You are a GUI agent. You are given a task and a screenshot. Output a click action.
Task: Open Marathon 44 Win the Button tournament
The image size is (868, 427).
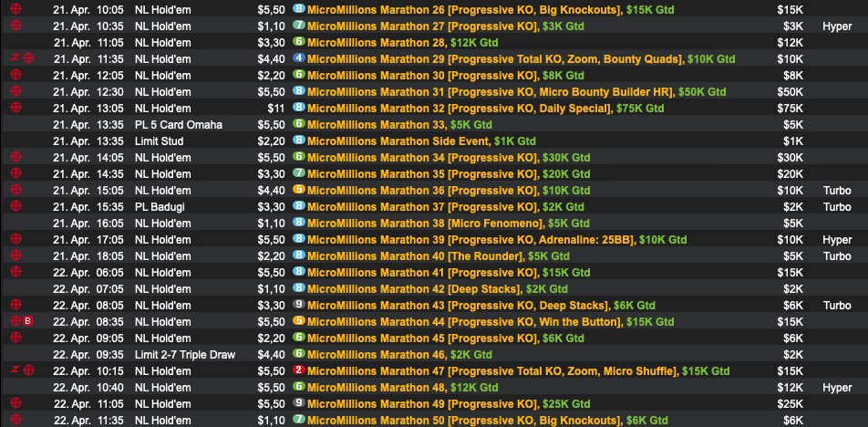tap(491, 322)
